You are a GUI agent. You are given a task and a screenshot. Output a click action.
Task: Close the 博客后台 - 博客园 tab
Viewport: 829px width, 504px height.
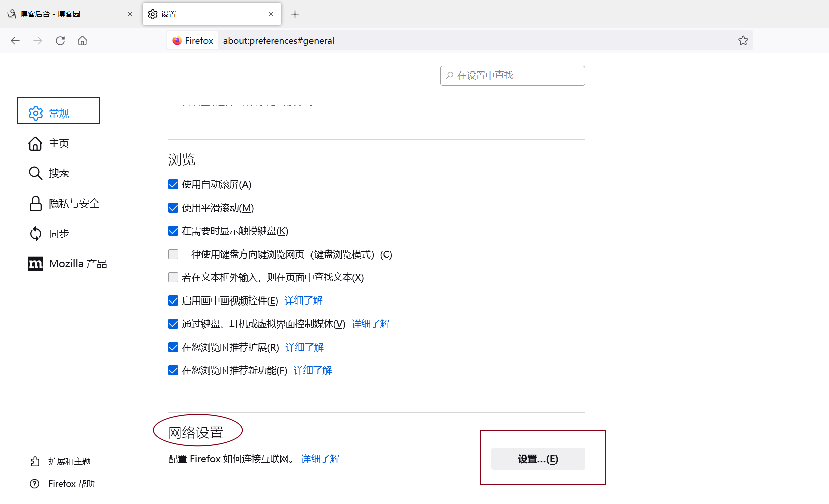point(130,14)
